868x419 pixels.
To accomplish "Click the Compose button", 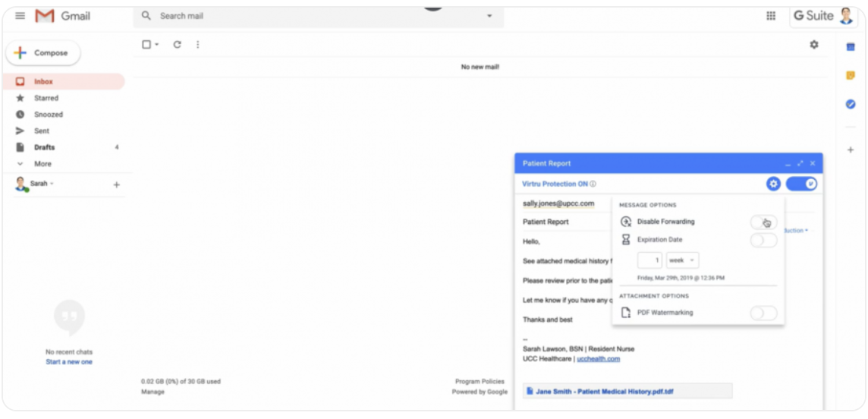I will 43,53.
